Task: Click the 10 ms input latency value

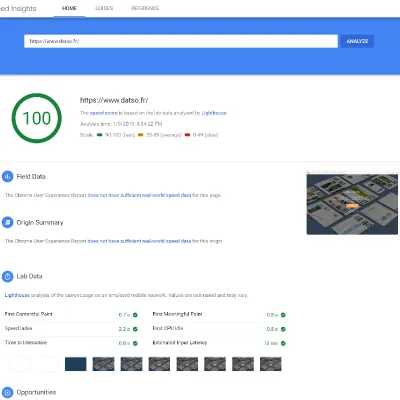Action: pos(271,343)
